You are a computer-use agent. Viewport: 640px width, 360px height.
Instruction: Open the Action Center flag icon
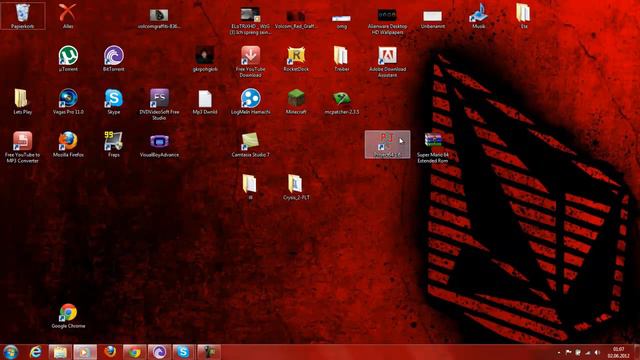(568, 352)
